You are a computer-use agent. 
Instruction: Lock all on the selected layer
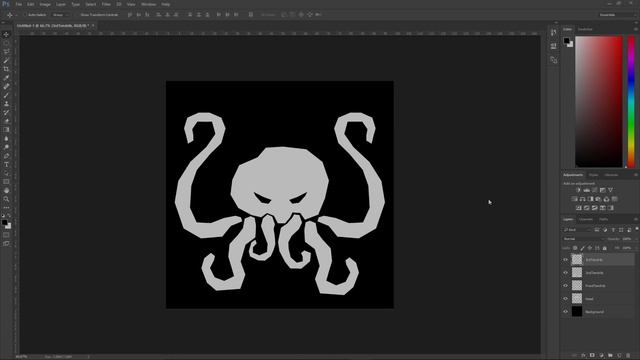pos(604,248)
